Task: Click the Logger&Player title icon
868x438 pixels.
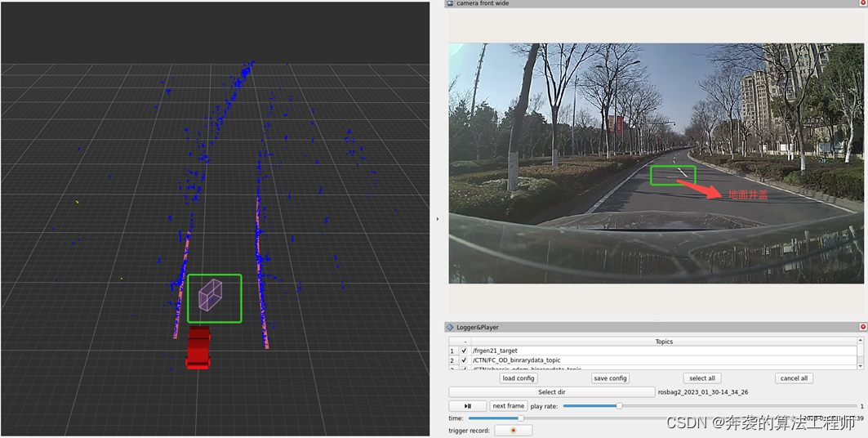Action: [x=449, y=327]
